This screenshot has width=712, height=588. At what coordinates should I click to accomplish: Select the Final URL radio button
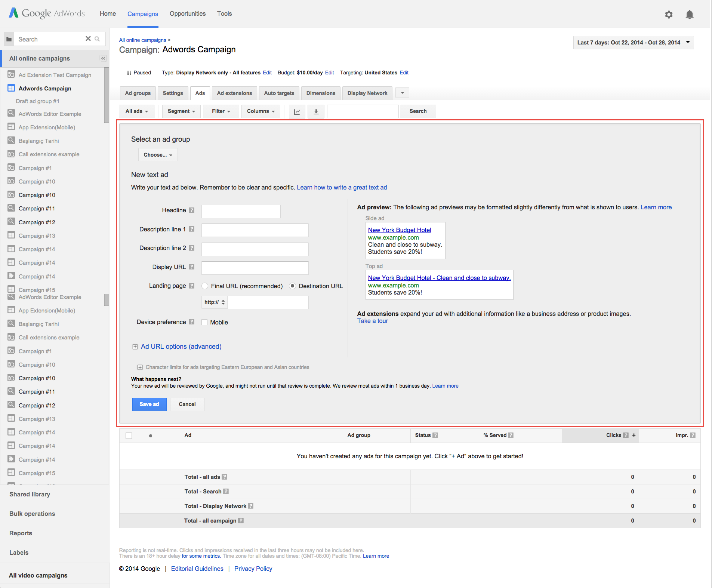click(205, 286)
